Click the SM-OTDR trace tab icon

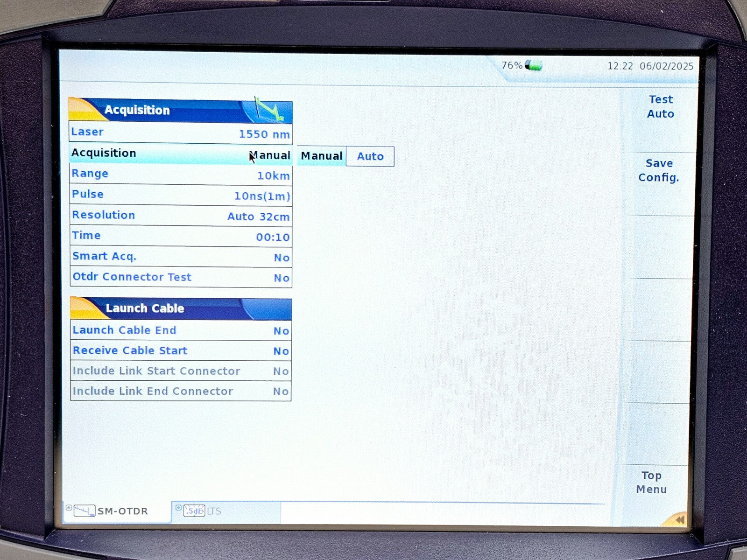coord(85,511)
